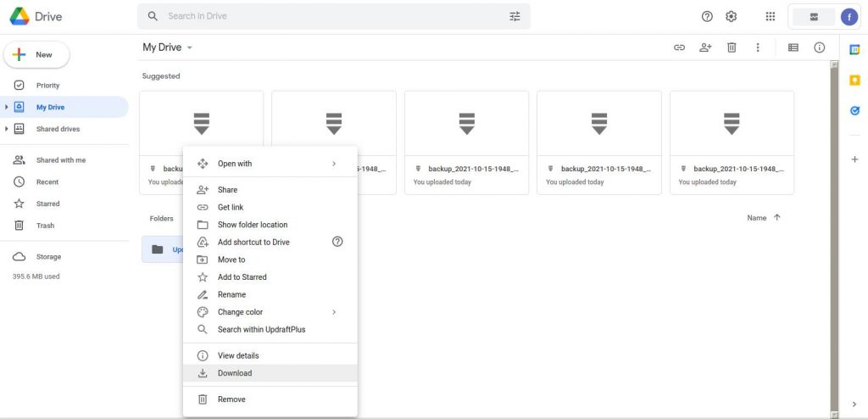Open Google Keep side panel
Image resolution: width=868 pixels, height=419 pixels.
tap(854, 81)
